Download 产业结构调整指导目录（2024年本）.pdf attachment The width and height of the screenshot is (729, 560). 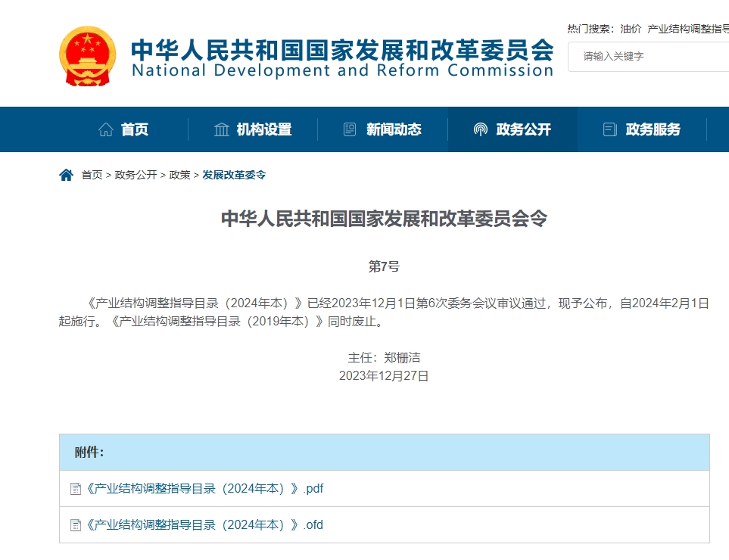pos(204,489)
